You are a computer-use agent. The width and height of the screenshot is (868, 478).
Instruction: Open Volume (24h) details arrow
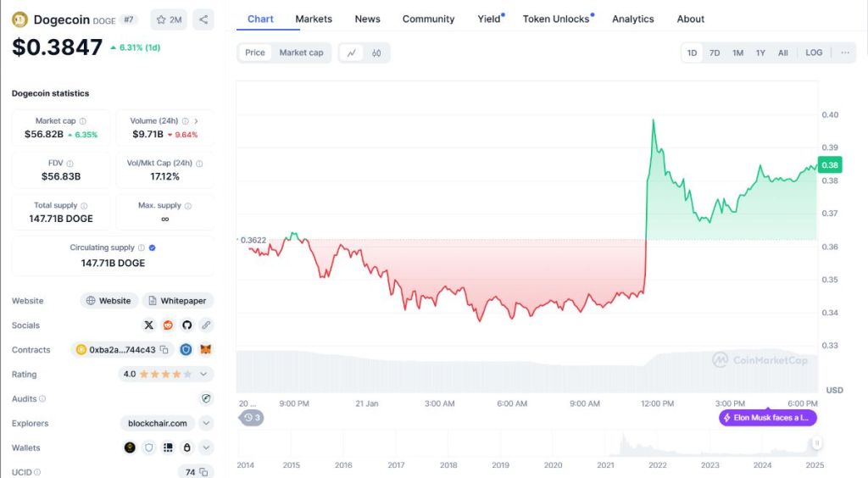pos(196,121)
